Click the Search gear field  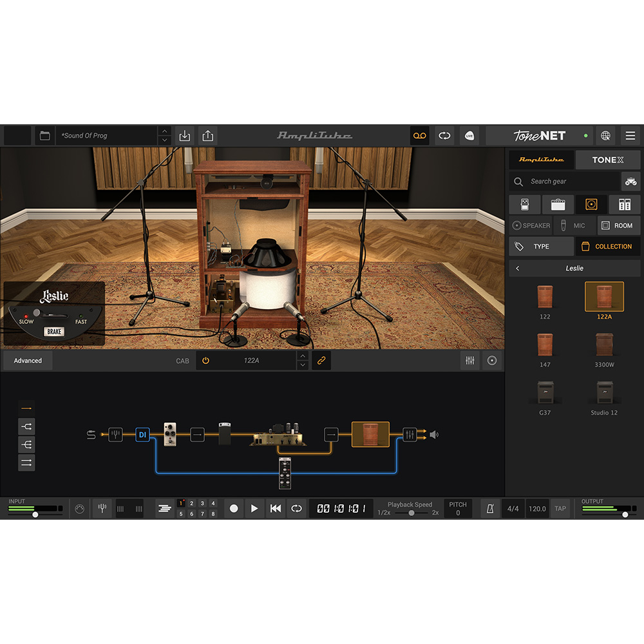click(x=564, y=181)
